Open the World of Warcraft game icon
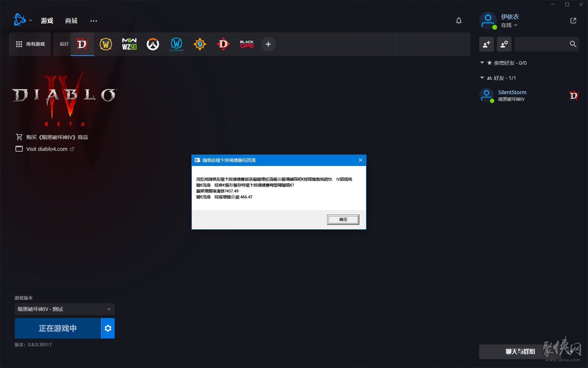588x368 pixels. click(106, 44)
